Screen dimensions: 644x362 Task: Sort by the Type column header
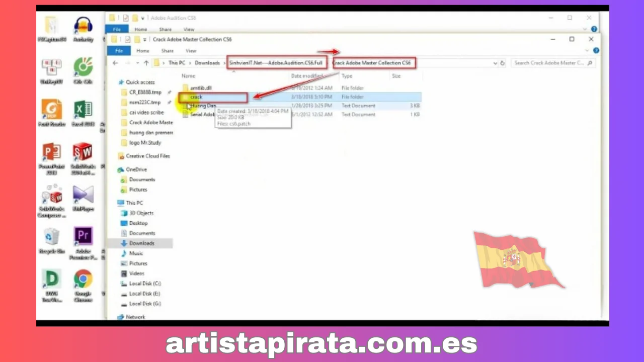point(347,76)
